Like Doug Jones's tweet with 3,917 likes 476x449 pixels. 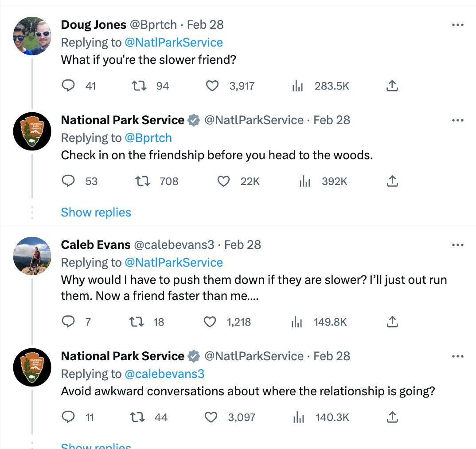213,86
